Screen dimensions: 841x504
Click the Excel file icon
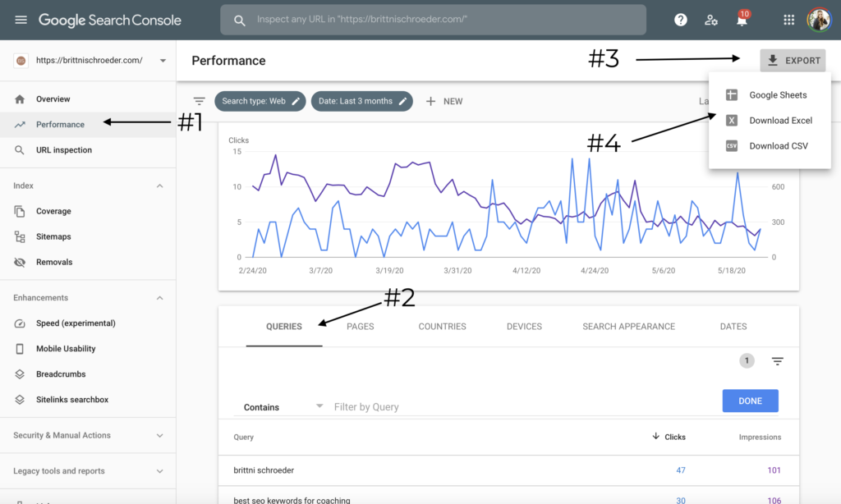tap(732, 121)
